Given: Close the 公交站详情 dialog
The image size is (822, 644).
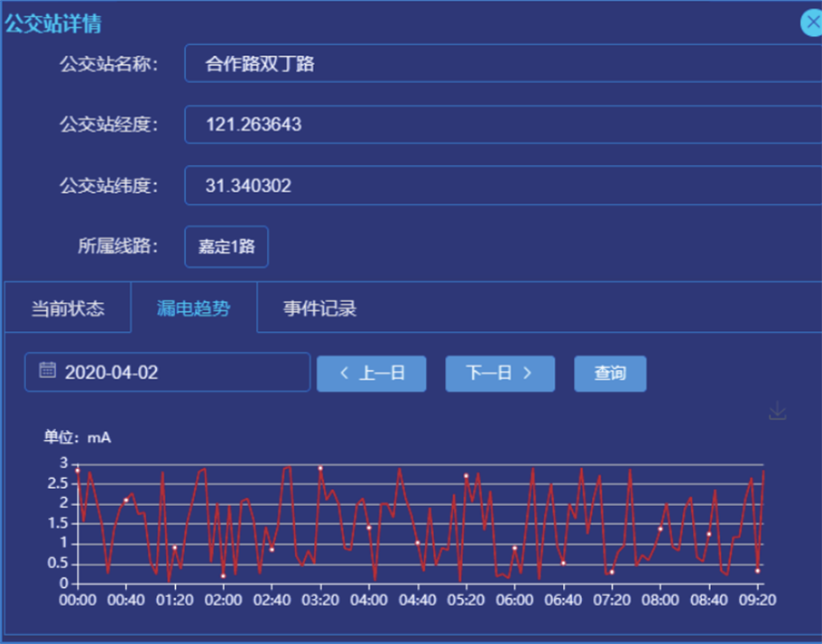Looking at the screenshot, I should [x=811, y=23].
